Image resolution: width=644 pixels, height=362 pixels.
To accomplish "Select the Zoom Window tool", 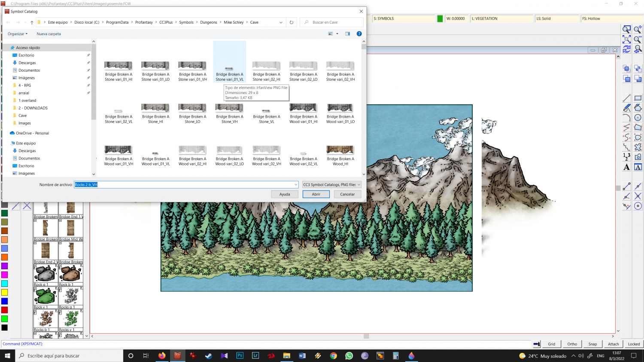I will click(627, 29).
